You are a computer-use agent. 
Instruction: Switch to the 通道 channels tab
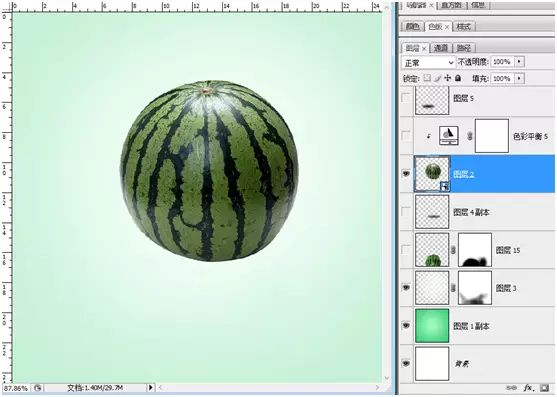[441, 48]
